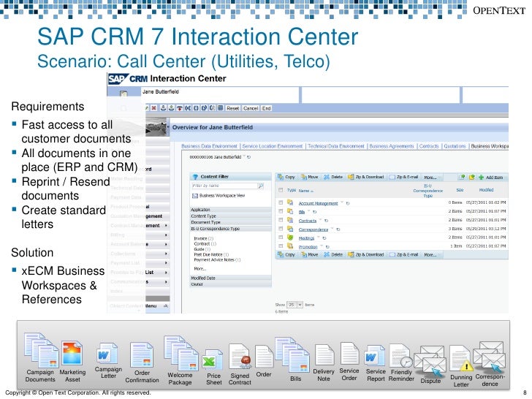Tick the checkbox for the Promotion row
532x399 pixels.
pyautogui.click(x=281, y=246)
